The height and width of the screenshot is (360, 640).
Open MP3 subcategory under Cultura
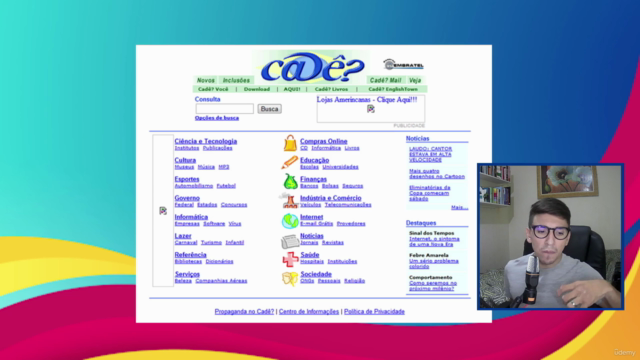click(x=224, y=167)
